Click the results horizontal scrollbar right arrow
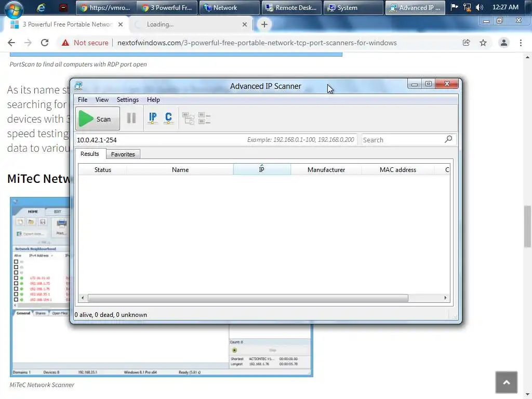This screenshot has height=399, width=532. (445, 298)
